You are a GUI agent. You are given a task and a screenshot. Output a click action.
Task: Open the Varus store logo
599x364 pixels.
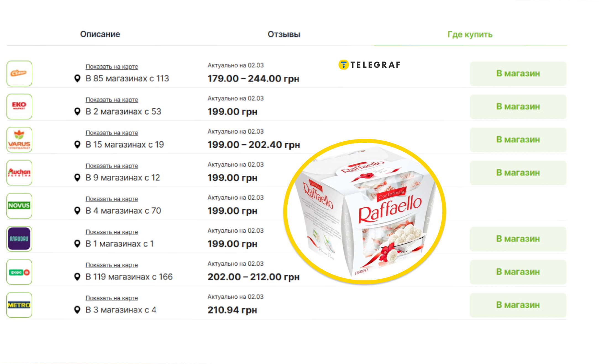click(19, 140)
